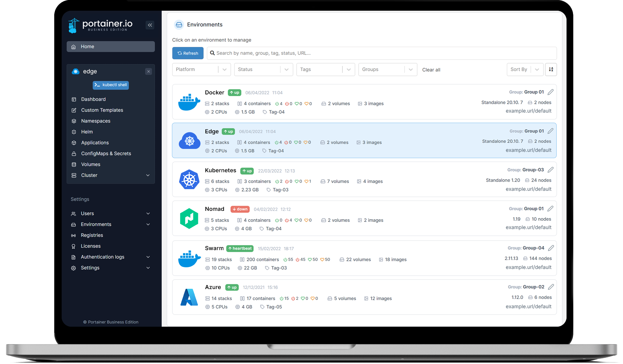Click the Edge cloud helm icon
The height and width of the screenshot is (364, 623).
(x=189, y=140)
